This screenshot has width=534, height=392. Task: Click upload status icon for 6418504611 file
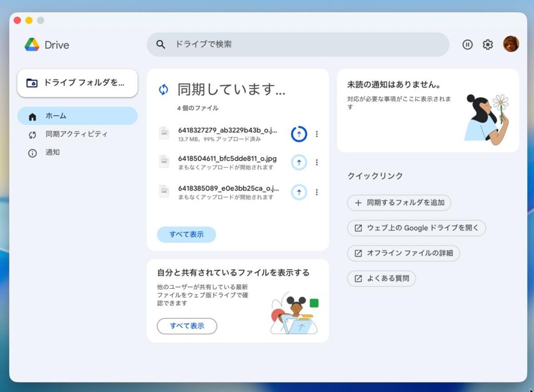tap(299, 163)
